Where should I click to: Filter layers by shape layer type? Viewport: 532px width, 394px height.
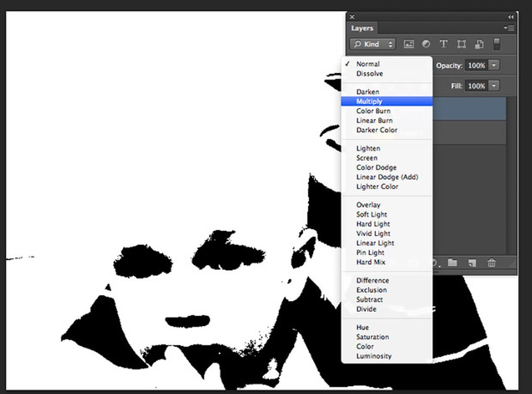pos(461,44)
